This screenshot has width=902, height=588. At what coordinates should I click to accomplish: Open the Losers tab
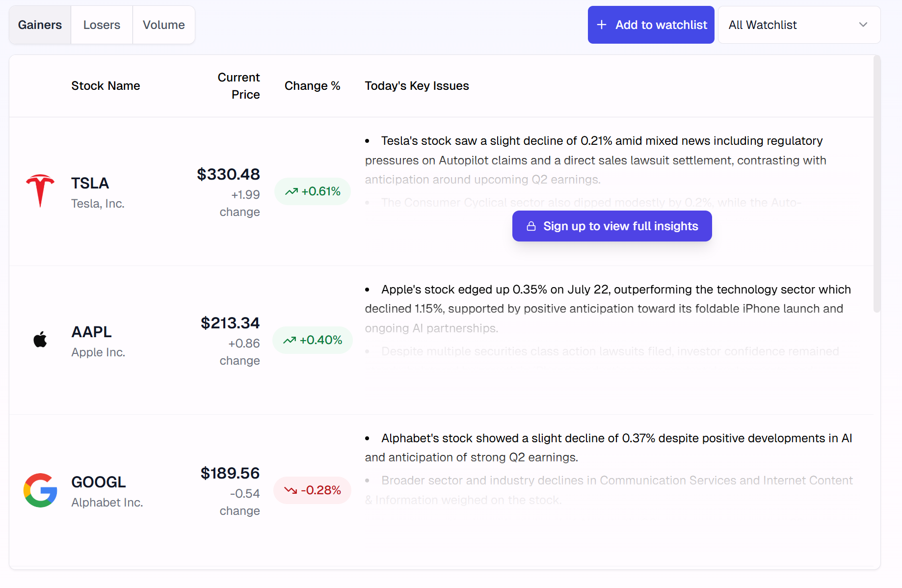[102, 25]
